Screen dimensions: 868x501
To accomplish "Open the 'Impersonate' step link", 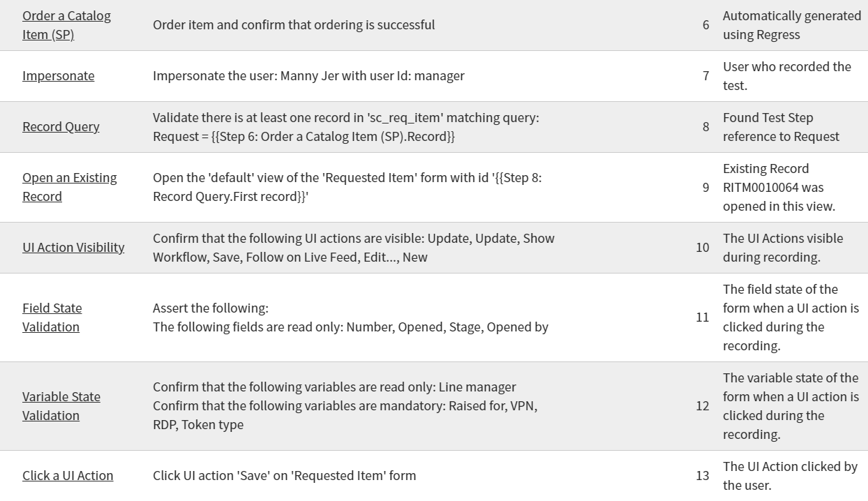I will click(59, 76).
